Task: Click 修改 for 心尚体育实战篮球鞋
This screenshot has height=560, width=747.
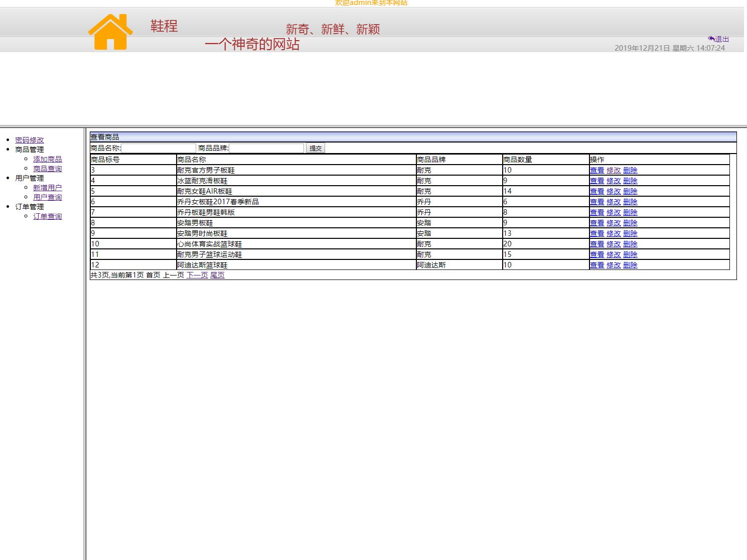Action: [615, 244]
